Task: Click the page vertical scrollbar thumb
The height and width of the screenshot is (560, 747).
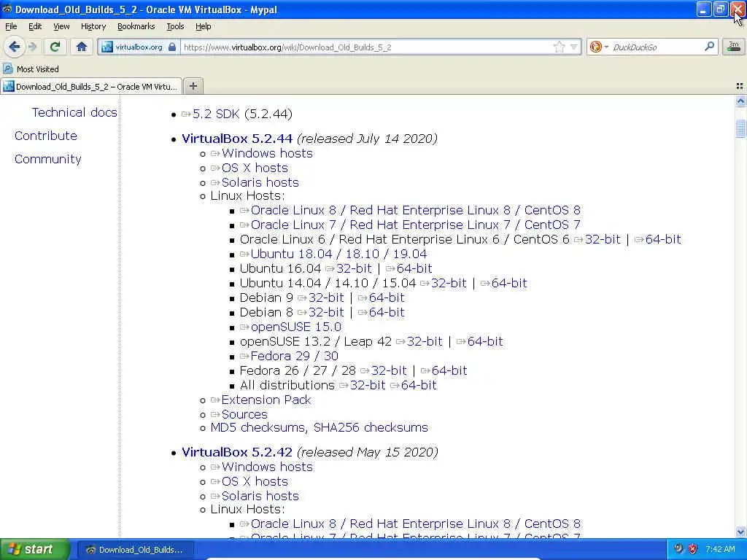Action: click(x=740, y=128)
